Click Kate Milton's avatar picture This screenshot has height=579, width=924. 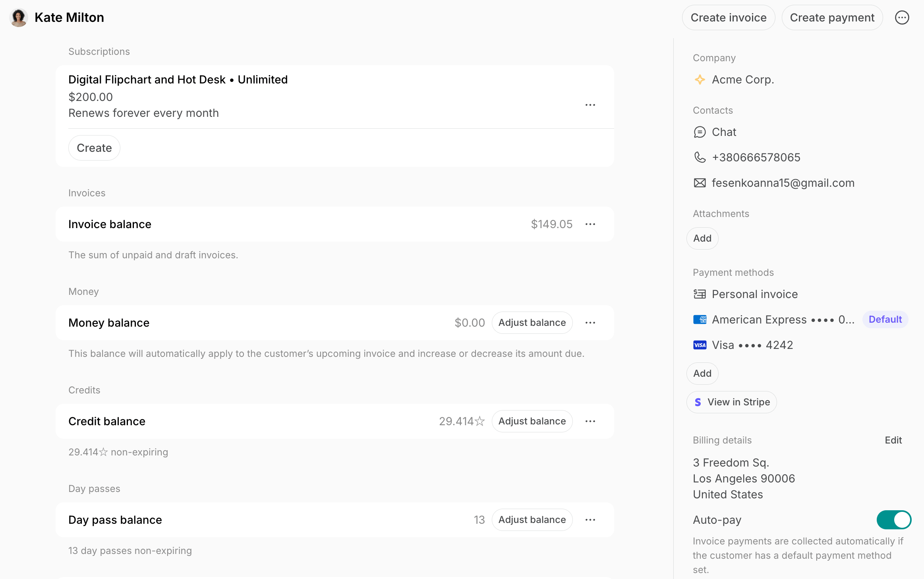click(18, 17)
